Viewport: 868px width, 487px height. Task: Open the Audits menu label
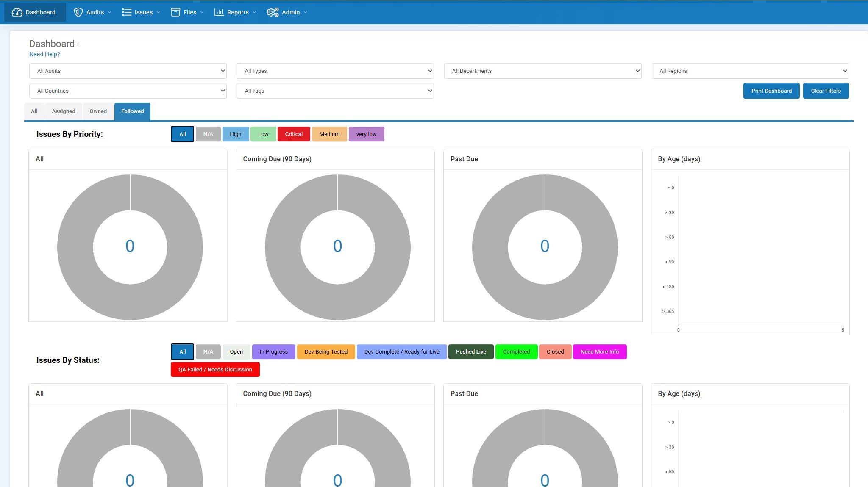pyautogui.click(x=95, y=12)
